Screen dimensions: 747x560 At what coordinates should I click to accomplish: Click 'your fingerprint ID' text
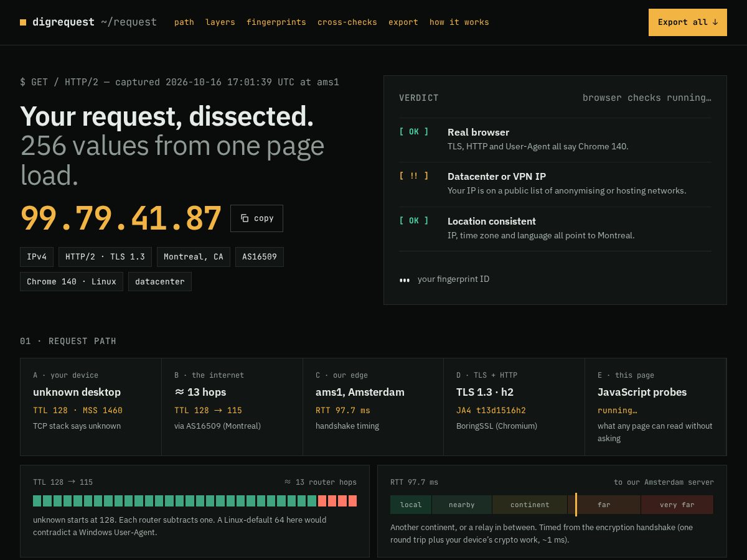pyautogui.click(x=453, y=279)
